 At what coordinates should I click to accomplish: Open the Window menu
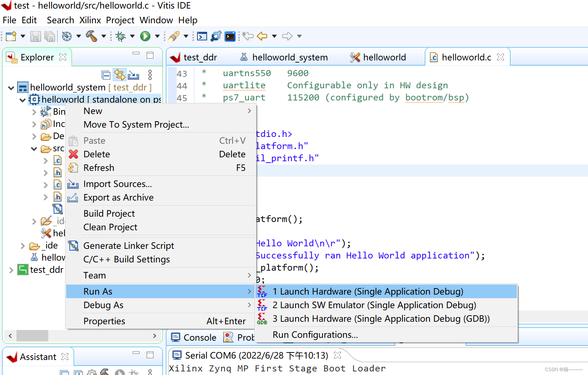pos(156,20)
